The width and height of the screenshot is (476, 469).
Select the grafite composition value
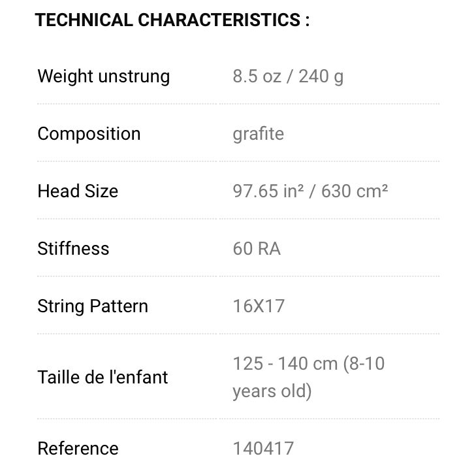click(258, 134)
